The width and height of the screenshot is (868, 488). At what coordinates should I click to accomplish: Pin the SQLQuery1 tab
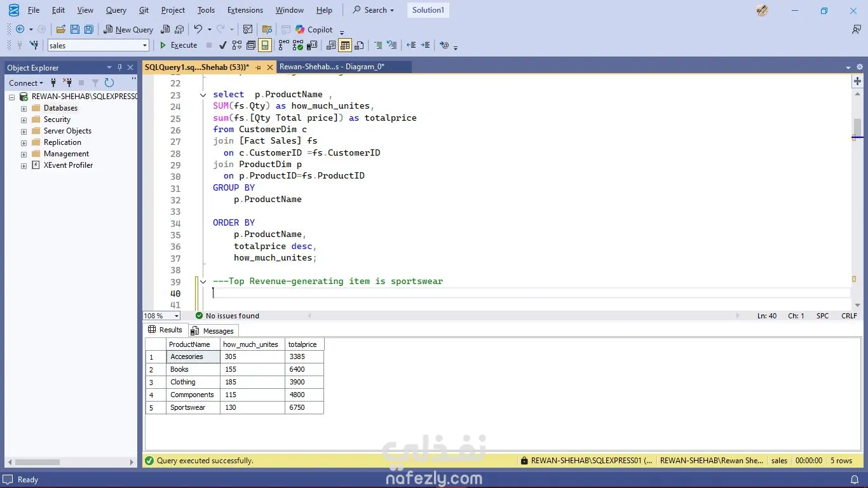click(x=258, y=67)
